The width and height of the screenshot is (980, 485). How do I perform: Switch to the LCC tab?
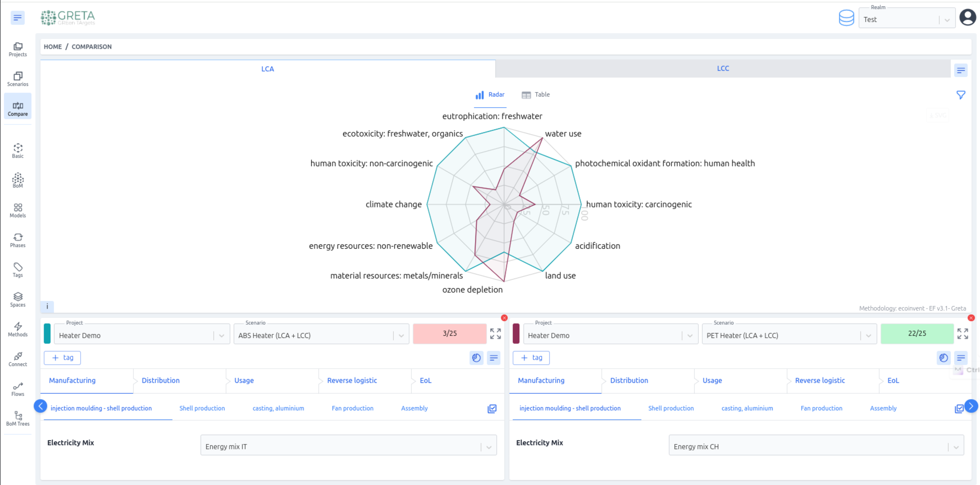click(722, 69)
